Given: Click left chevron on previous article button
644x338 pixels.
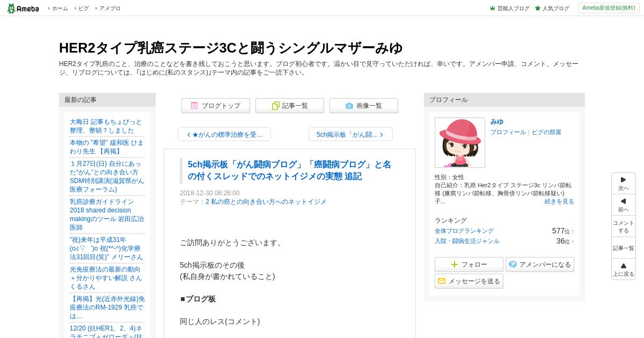Looking at the screenshot, I should tap(188, 135).
